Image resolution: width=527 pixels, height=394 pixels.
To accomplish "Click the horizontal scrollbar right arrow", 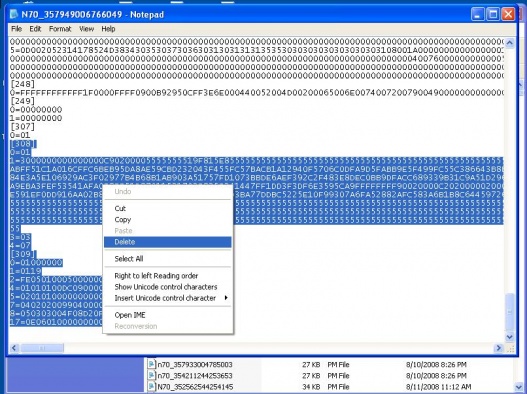I will pos(498,348).
